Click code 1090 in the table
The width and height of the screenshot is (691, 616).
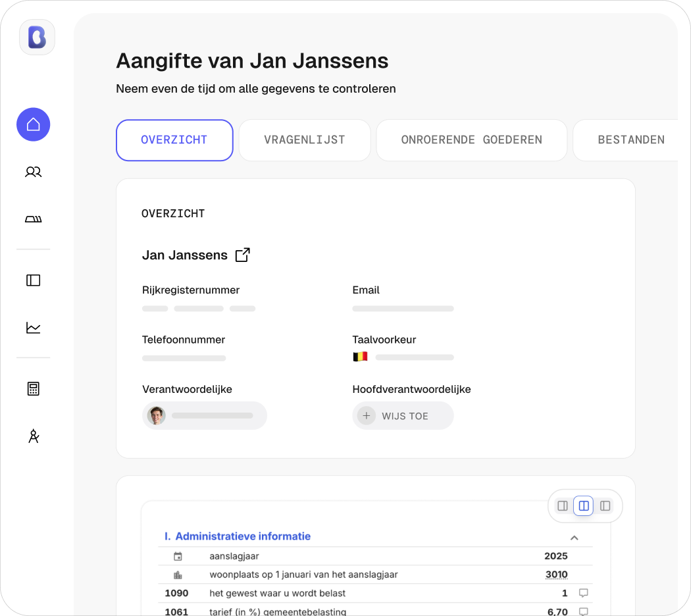coord(176,593)
